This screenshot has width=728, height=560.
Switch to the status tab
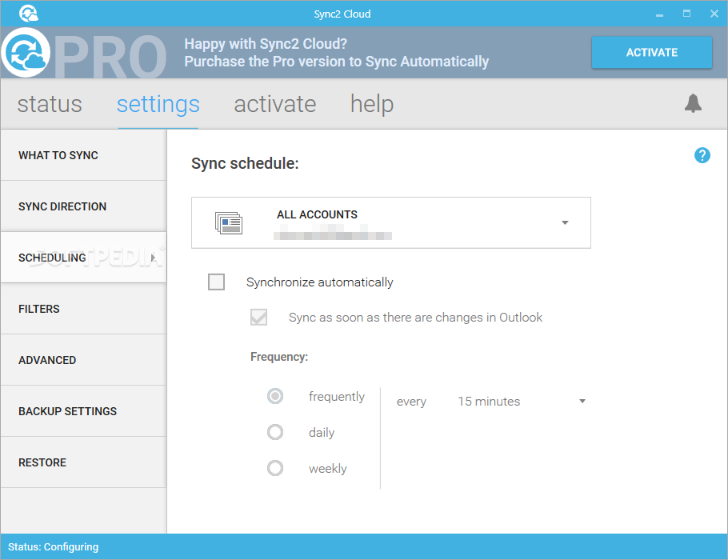(50, 104)
